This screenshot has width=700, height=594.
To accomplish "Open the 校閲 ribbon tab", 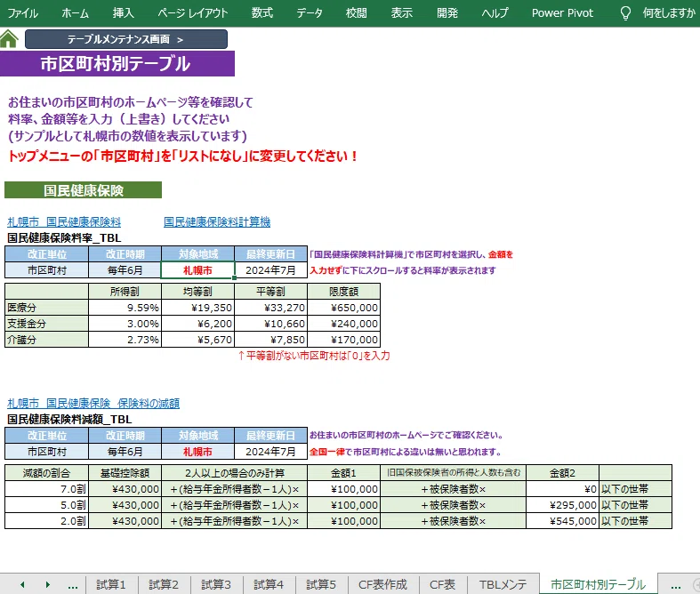I will (x=357, y=13).
